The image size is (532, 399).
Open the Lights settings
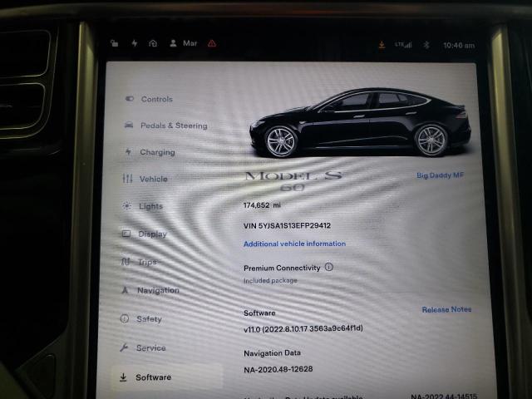pyautogui.click(x=142, y=206)
